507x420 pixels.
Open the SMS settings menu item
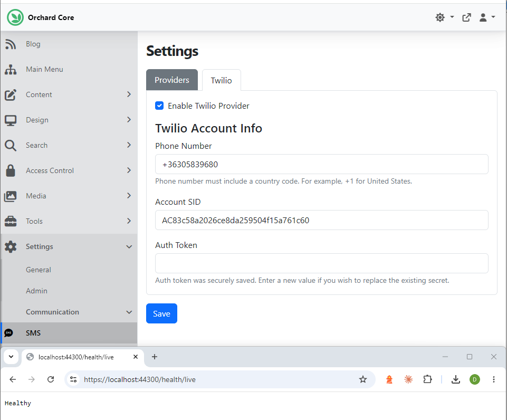click(x=69, y=333)
